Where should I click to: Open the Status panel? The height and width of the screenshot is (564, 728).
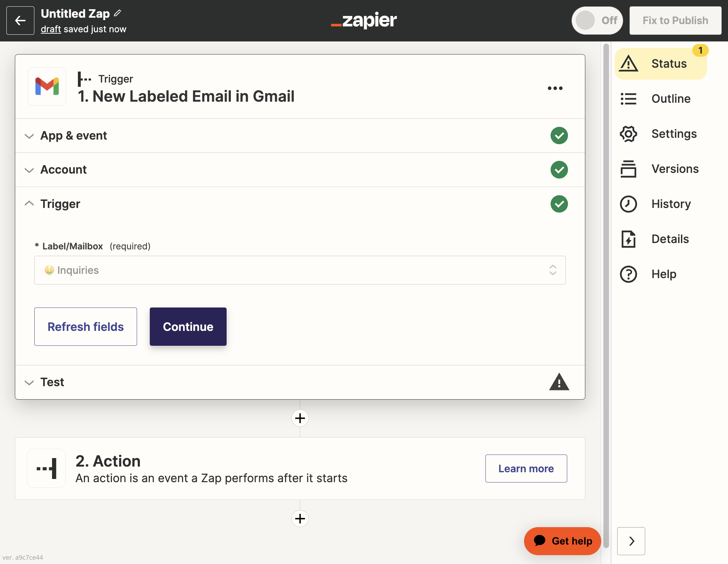661,64
